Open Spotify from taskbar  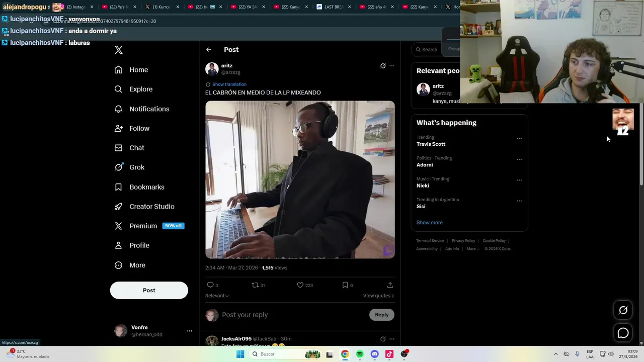(360, 354)
